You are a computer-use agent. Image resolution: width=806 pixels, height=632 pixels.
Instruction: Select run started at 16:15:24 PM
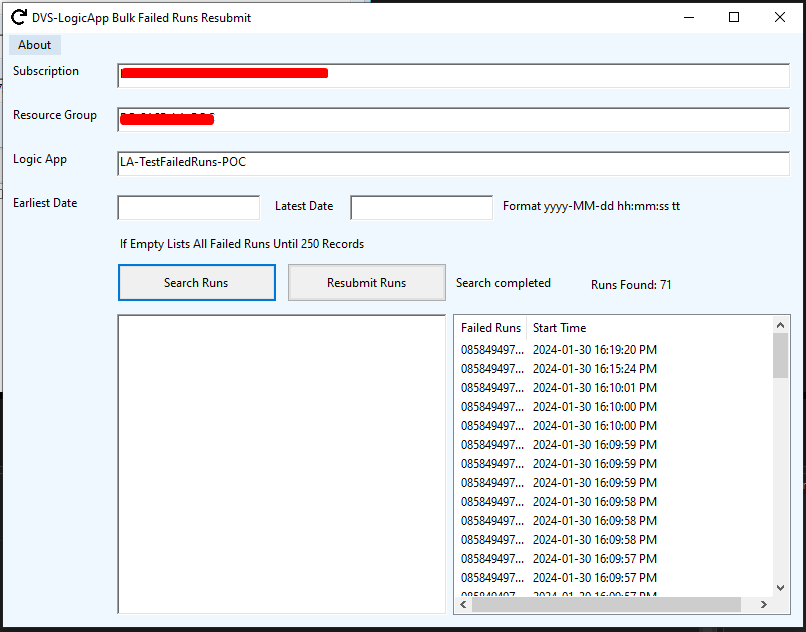click(594, 369)
